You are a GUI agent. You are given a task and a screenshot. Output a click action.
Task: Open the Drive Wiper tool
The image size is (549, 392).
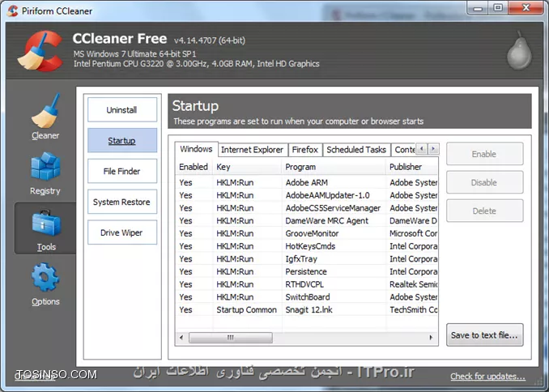click(122, 232)
